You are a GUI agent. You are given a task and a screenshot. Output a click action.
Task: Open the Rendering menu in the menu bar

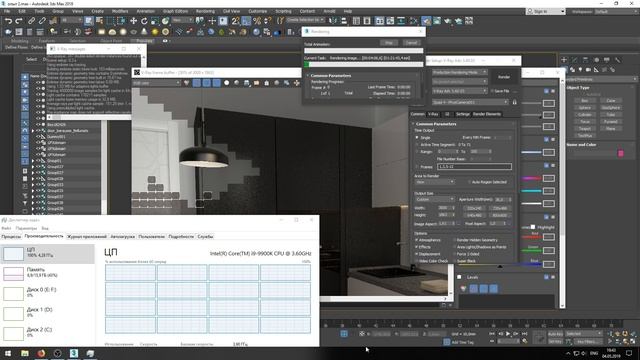[x=205, y=11]
